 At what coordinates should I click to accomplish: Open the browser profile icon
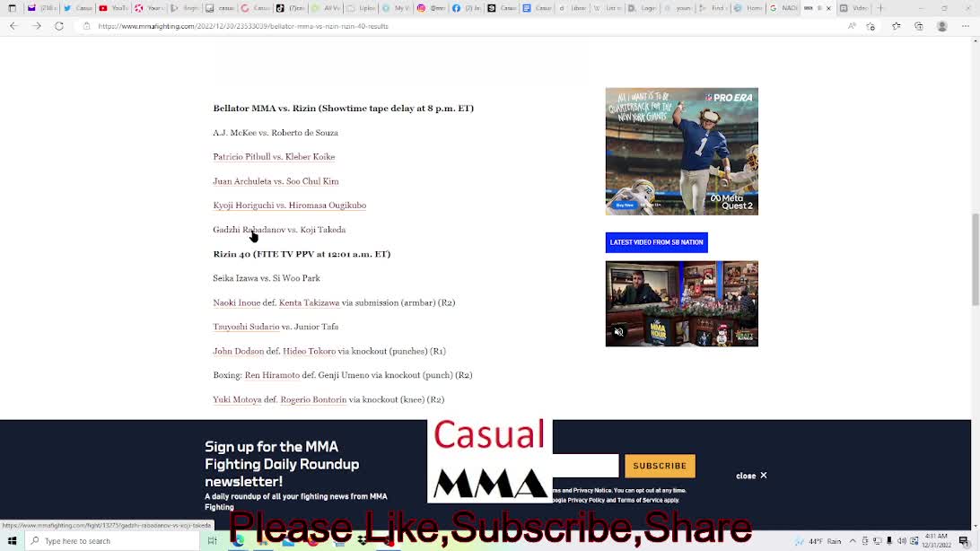(x=942, y=26)
